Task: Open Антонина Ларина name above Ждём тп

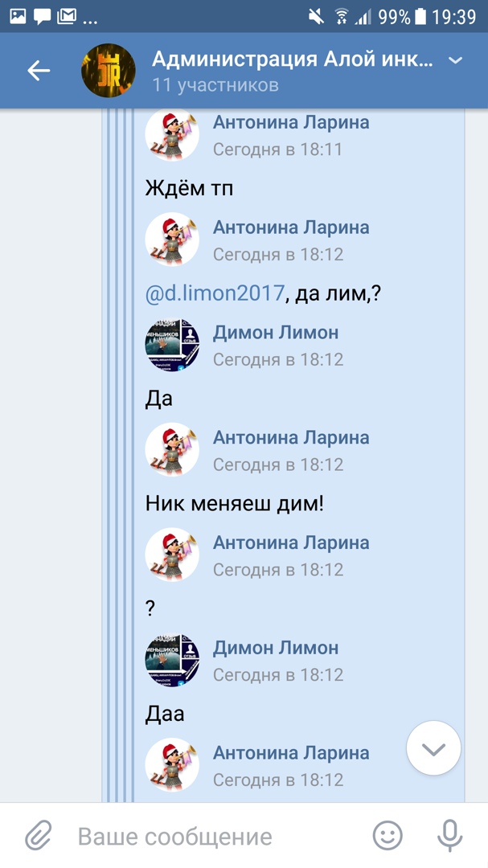Action: click(291, 122)
